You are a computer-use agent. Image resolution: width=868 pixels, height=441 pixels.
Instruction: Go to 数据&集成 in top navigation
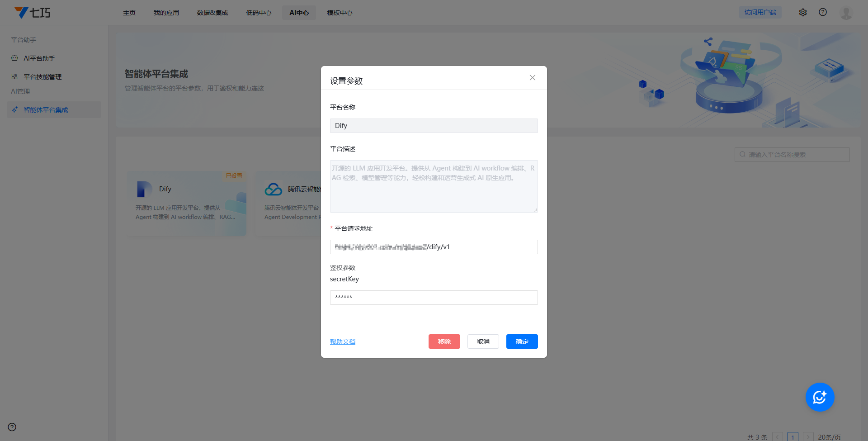point(212,13)
